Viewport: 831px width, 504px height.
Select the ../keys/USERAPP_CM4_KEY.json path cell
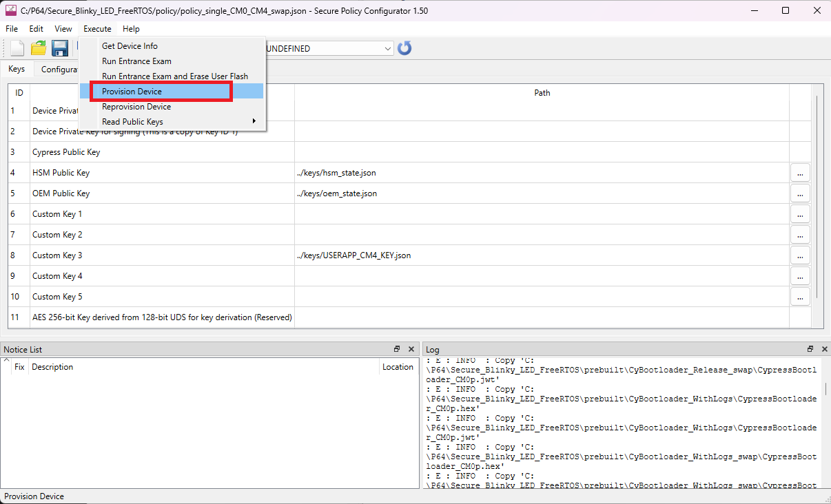(x=542, y=255)
